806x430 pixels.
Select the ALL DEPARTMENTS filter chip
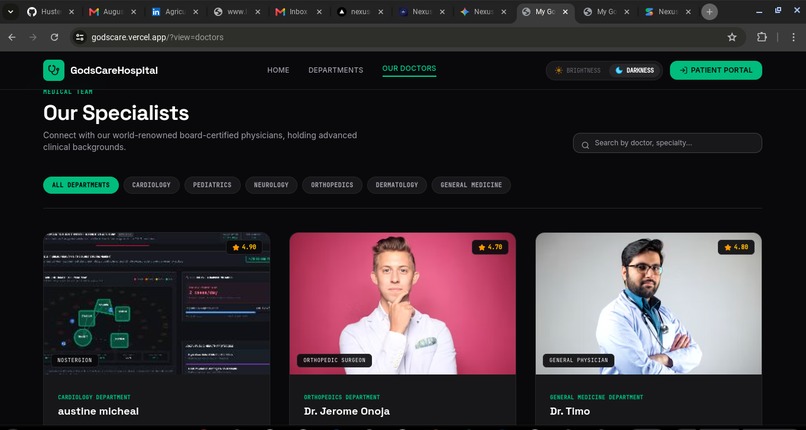(x=81, y=185)
